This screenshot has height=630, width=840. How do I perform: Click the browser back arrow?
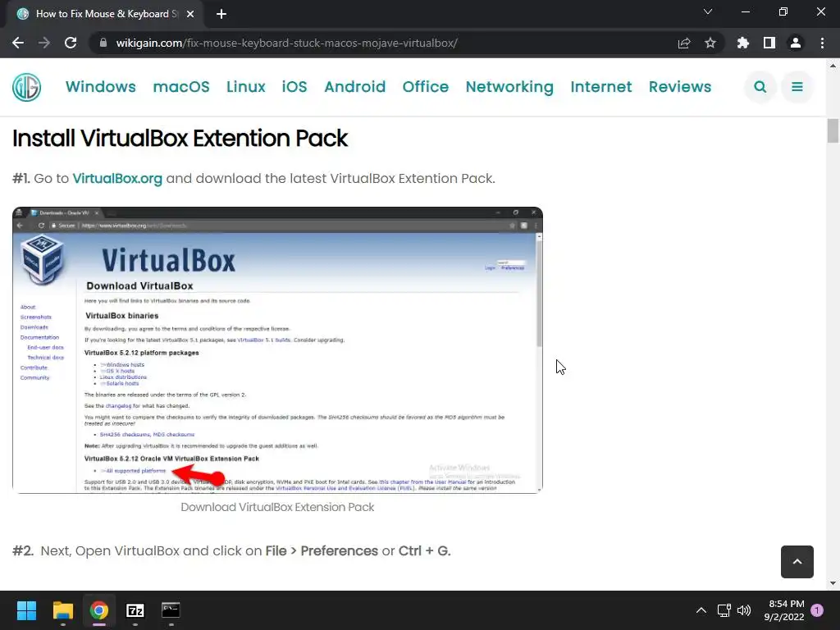(18, 43)
